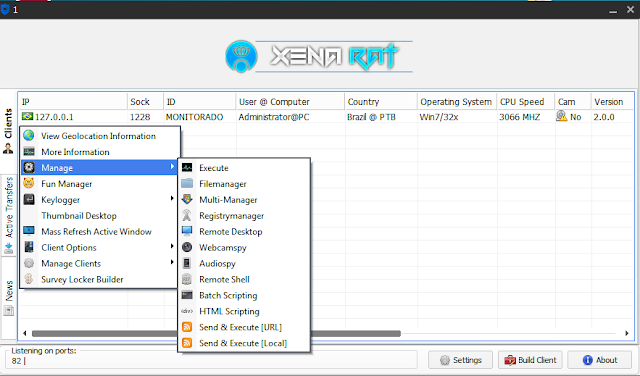640x376 pixels.
Task: Click the 1228 socket value
Action: tap(140, 117)
